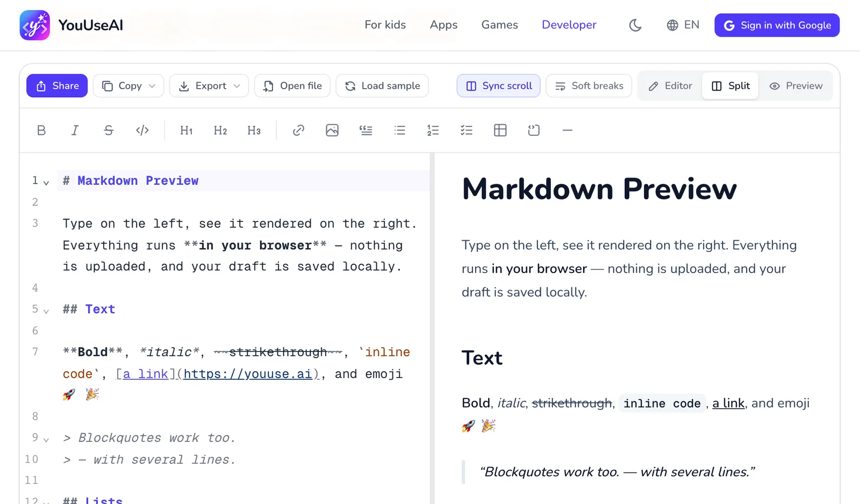Select the Split view tab
860x504 pixels.
(730, 86)
